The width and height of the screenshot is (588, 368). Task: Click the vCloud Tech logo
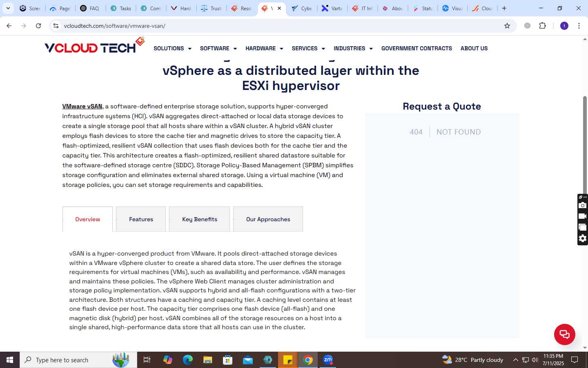(x=94, y=46)
